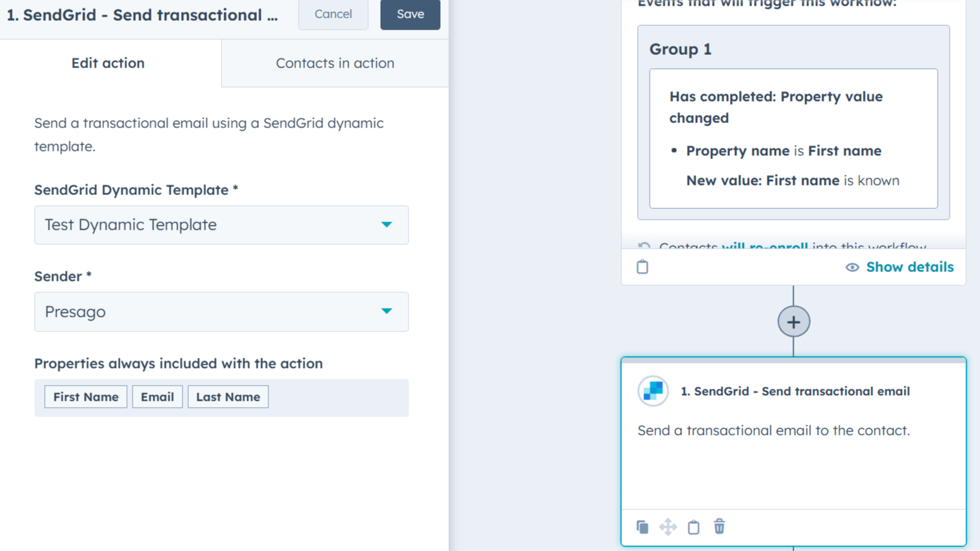Open the Sender dropdown showing Presago

(221, 311)
